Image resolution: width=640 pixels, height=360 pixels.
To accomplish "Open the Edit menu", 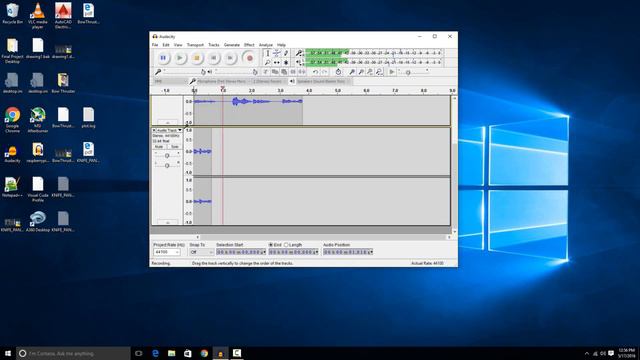I will [166, 45].
